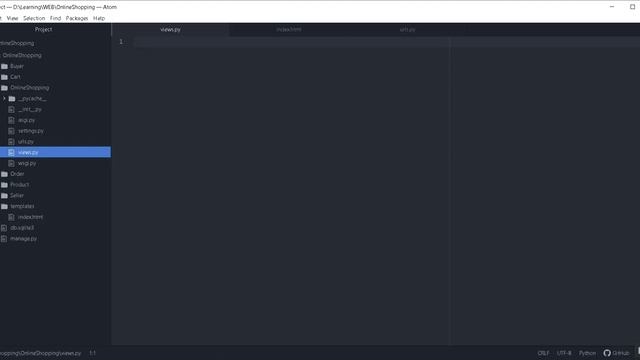Image resolution: width=640 pixels, height=360 pixels.
Task: Open the Buyer folder icon
Action: 4,66
